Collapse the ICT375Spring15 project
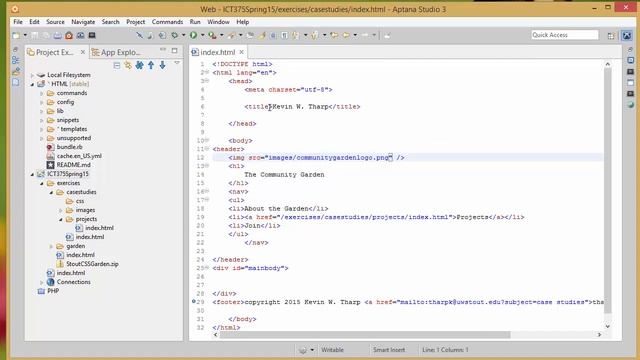The height and width of the screenshot is (360, 640). pyautogui.click(x=32, y=174)
